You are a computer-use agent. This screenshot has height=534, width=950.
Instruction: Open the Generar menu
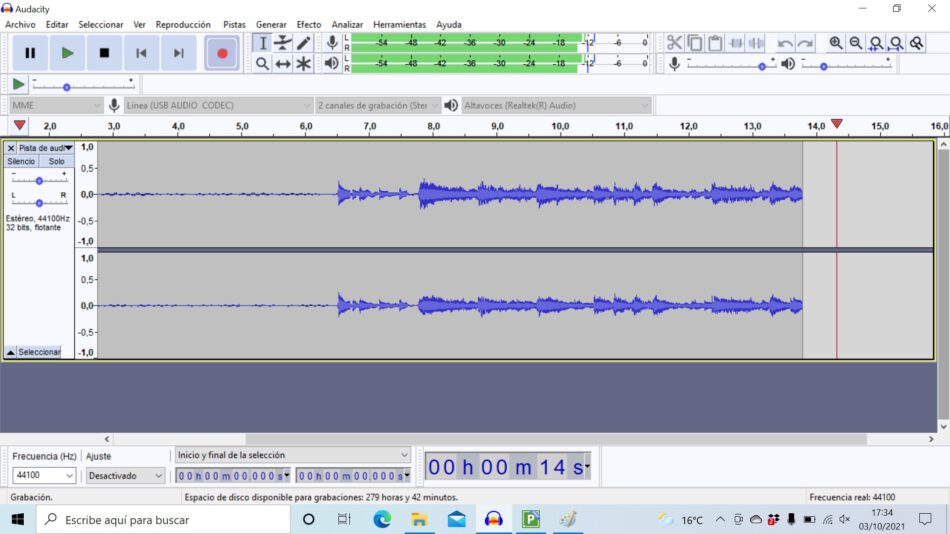tap(271, 24)
